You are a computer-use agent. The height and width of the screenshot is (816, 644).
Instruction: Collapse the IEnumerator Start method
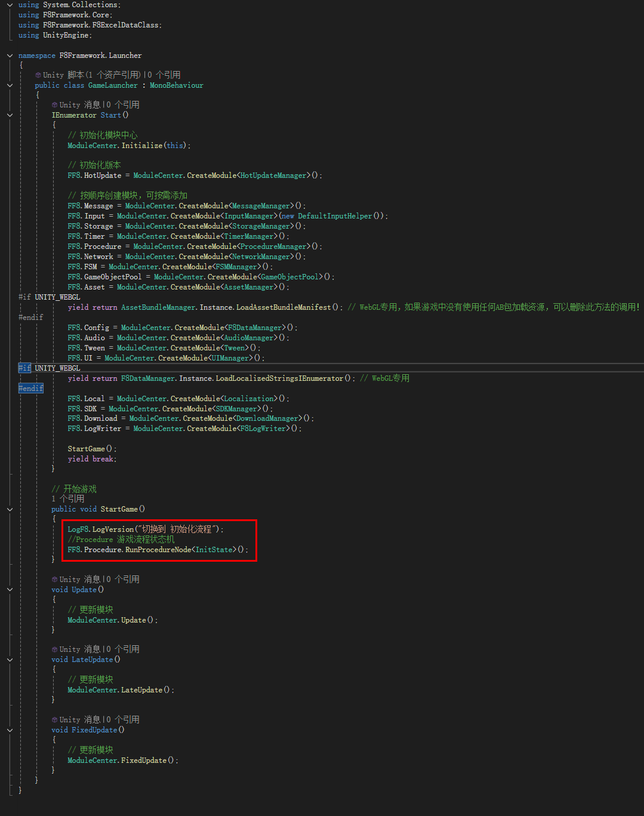pos(10,115)
